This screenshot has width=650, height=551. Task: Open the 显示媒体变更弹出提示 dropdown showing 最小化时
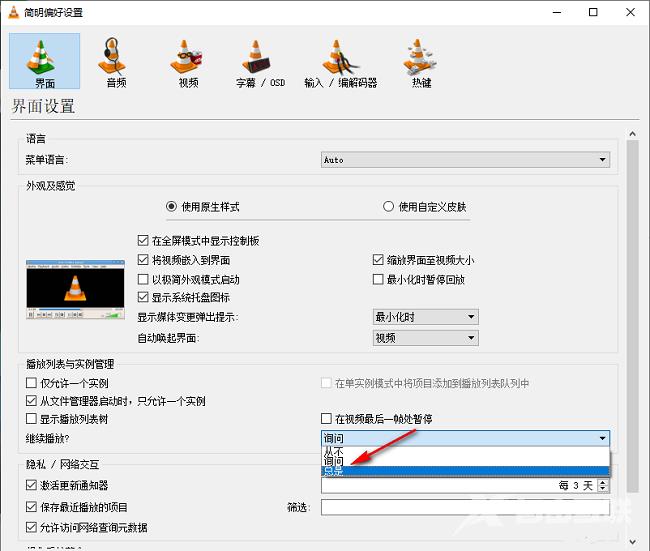[426, 317]
